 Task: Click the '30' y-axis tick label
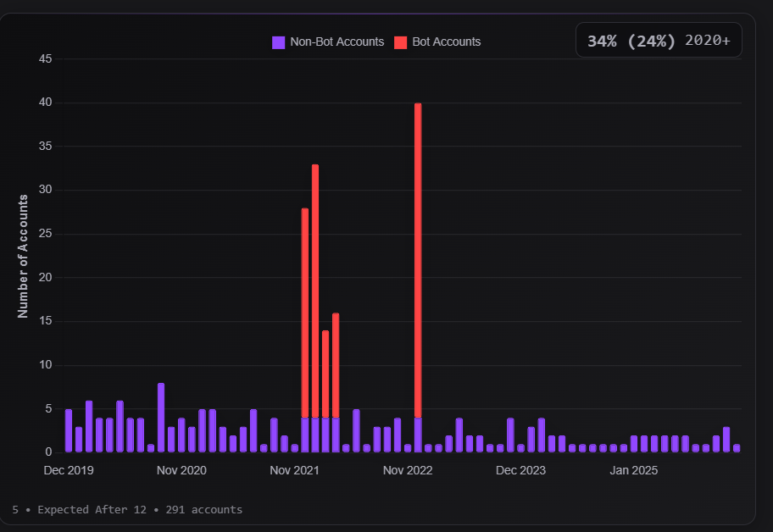click(x=46, y=190)
